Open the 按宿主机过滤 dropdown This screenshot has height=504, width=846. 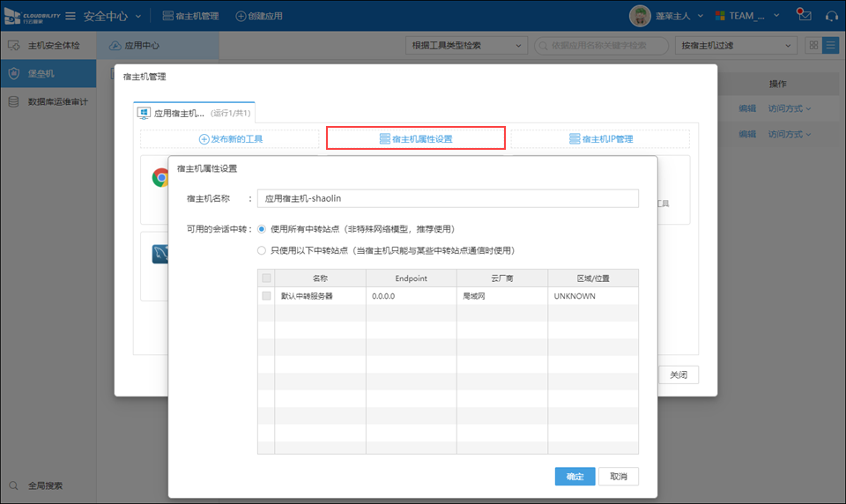tap(736, 46)
